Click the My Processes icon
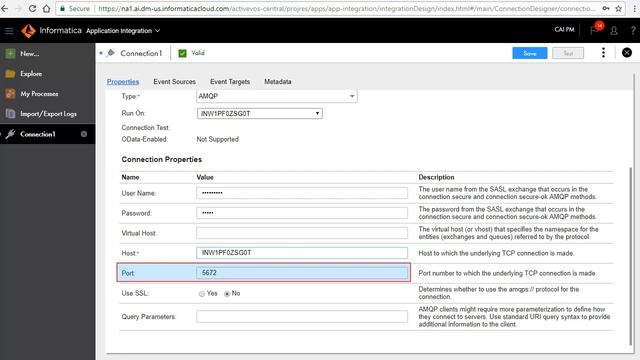 click(11, 94)
